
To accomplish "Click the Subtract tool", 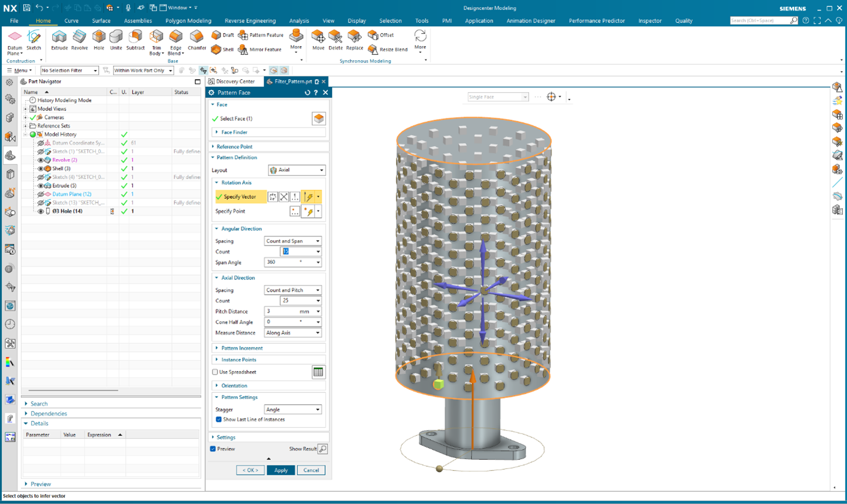I will point(135,41).
